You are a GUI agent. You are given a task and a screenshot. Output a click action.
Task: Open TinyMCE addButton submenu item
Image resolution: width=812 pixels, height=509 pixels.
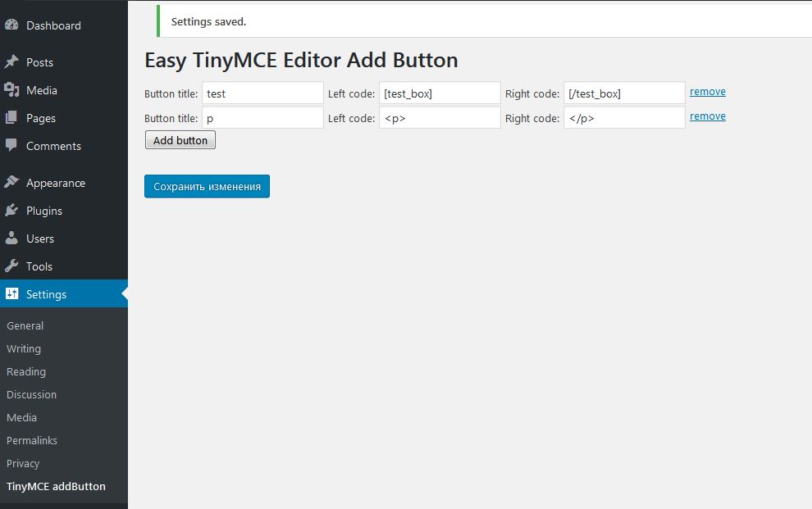pyautogui.click(x=56, y=486)
